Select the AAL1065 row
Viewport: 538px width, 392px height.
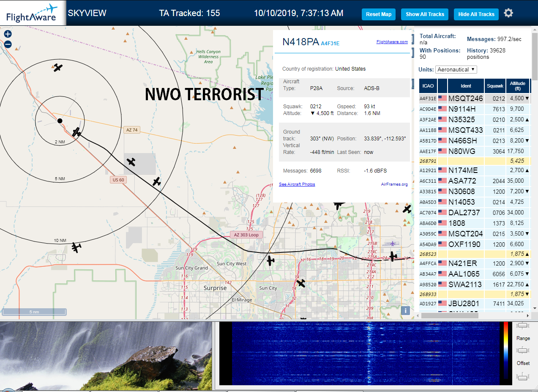point(474,274)
